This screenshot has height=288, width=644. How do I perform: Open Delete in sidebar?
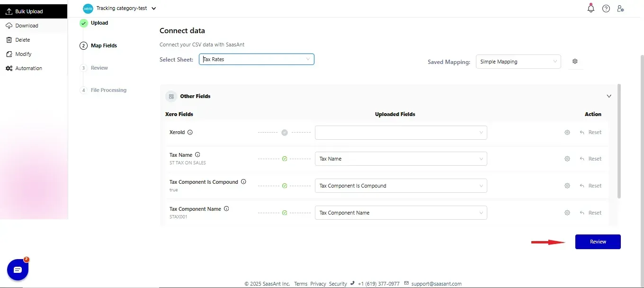34,40
